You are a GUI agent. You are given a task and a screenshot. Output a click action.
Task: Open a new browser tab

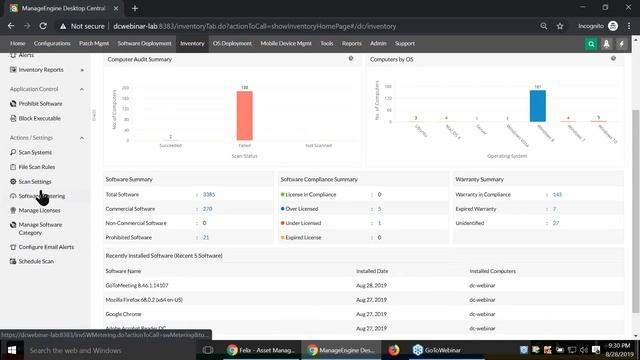135,8
